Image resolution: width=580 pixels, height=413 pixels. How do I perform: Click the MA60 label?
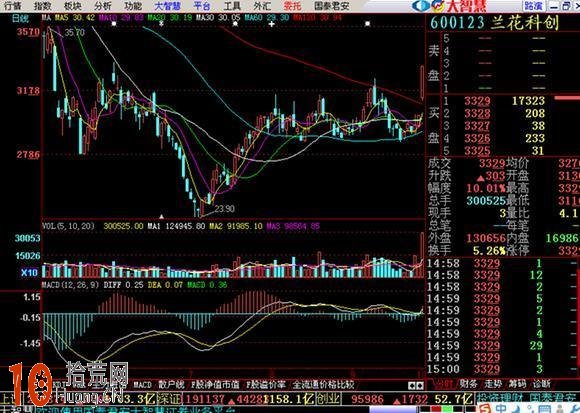click(x=266, y=17)
